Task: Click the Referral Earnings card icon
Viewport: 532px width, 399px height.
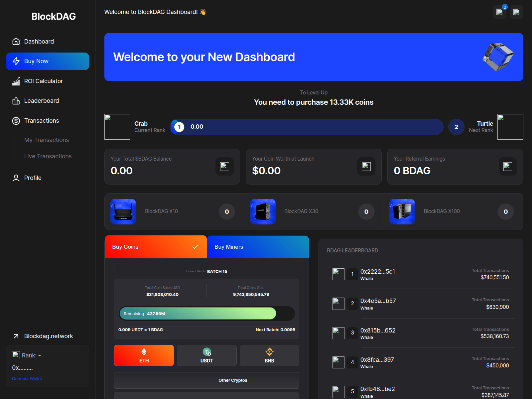Action: [508, 166]
